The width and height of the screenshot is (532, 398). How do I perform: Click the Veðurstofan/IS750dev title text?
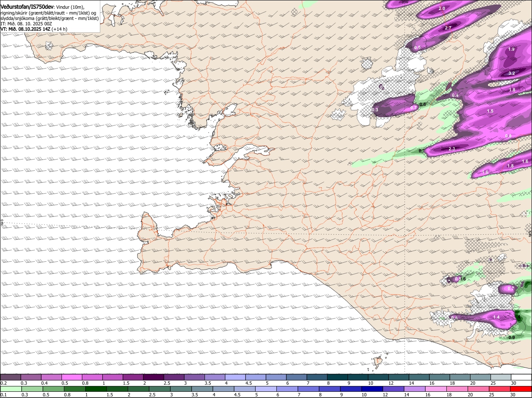(27, 6)
